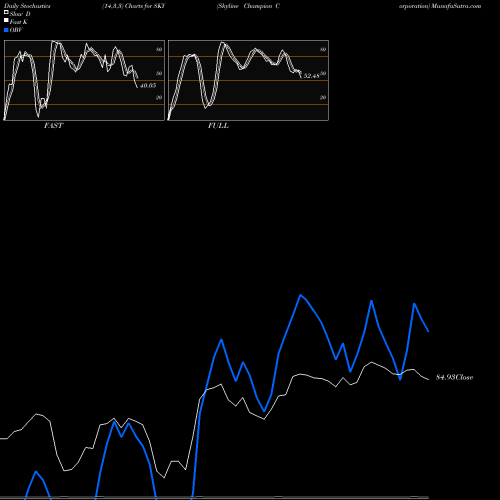The height and width of the screenshot is (500, 500).
Task: Click the Daily Stochastics title text
Action: [27, 6]
